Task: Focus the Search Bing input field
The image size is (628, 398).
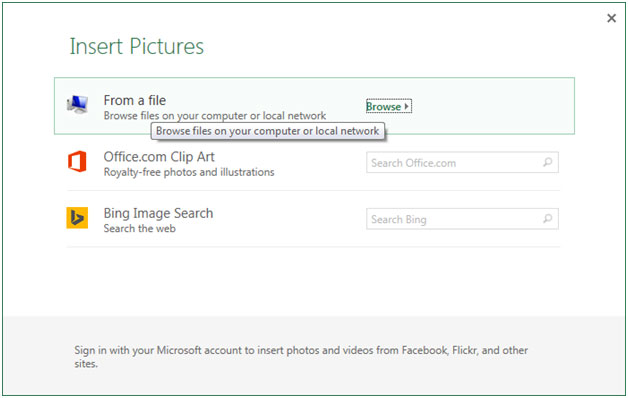Action: click(462, 219)
